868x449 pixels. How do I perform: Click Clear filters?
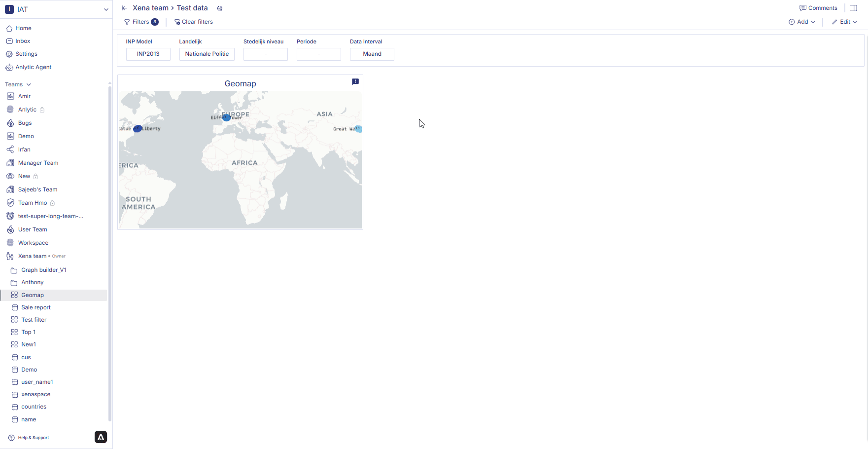(193, 22)
